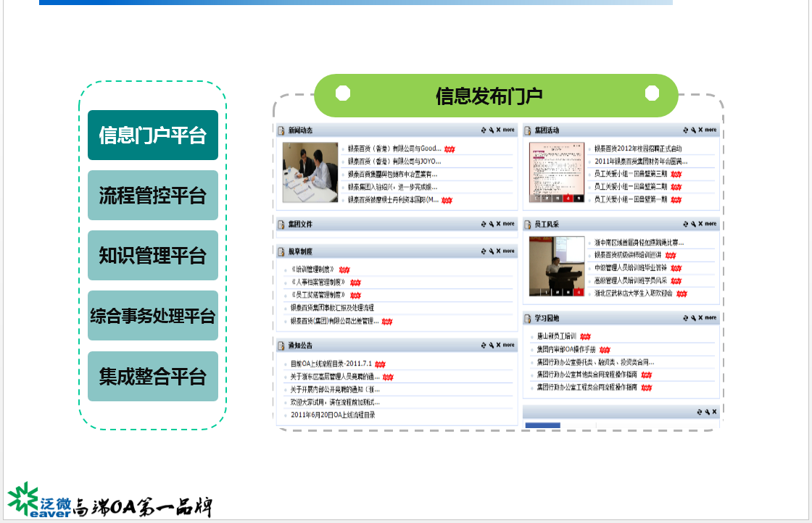Switch to 流程管控平台 tab
This screenshot has height=523, width=812.
(153, 195)
